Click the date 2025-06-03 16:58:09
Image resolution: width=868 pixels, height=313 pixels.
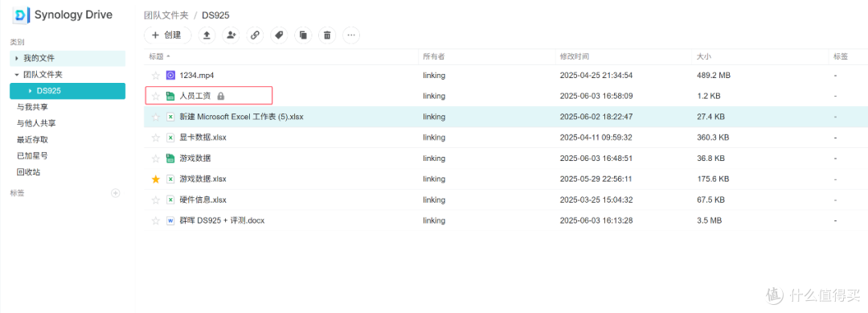[x=596, y=96]
